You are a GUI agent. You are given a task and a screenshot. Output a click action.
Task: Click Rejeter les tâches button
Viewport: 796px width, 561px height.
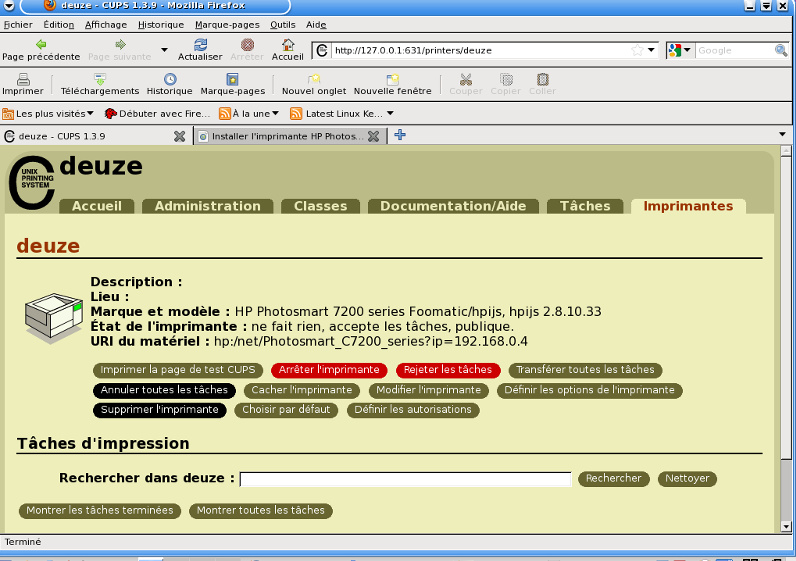pos(448,370)
